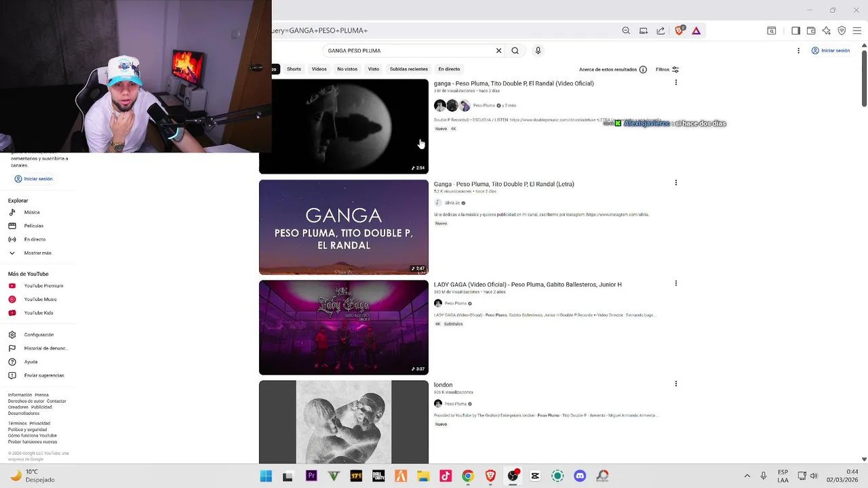Open YouTube settings three-dot menu near sign-in
This screenshot has width=868, height=488.
click(798, 51)
